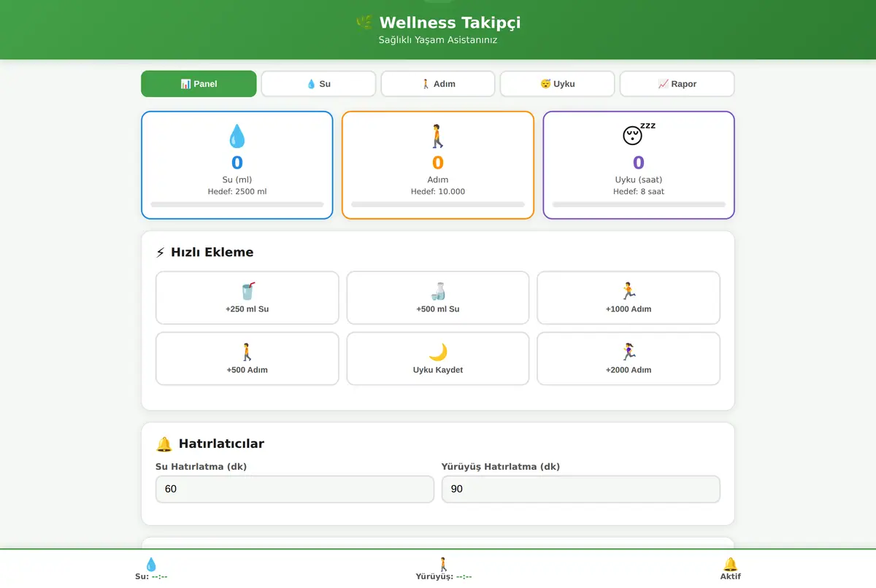Switch to the Panel tab
876x588 pixels.
click(199, 84)
